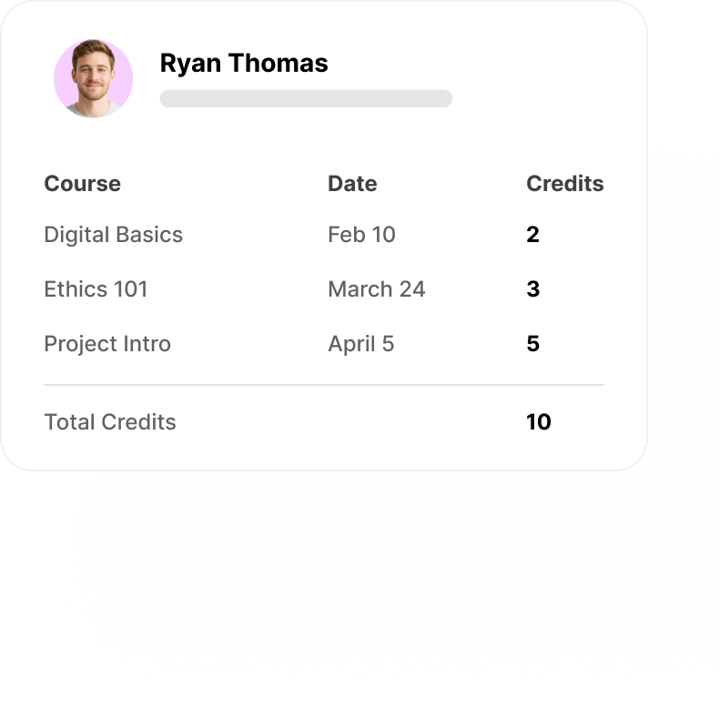719x728 pixels.
Task: Sort by the Date column header
Action: click(x=352, y=183)
